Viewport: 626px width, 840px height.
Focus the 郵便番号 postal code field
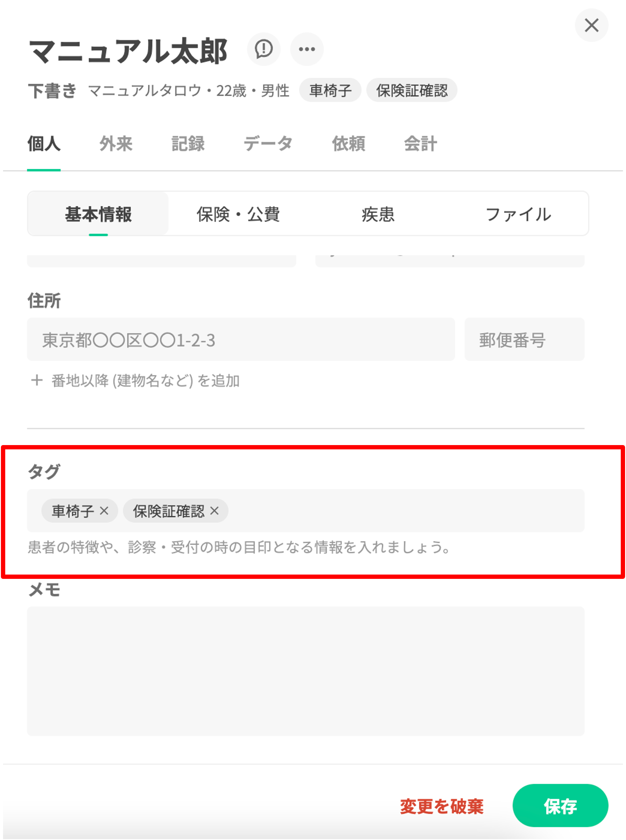(x=524, y=340)
